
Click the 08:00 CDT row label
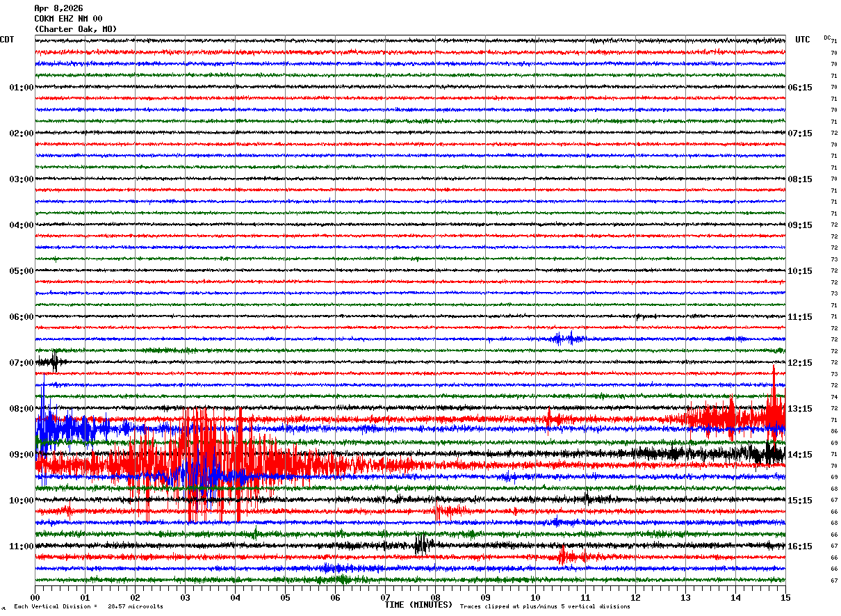(22, 409)
